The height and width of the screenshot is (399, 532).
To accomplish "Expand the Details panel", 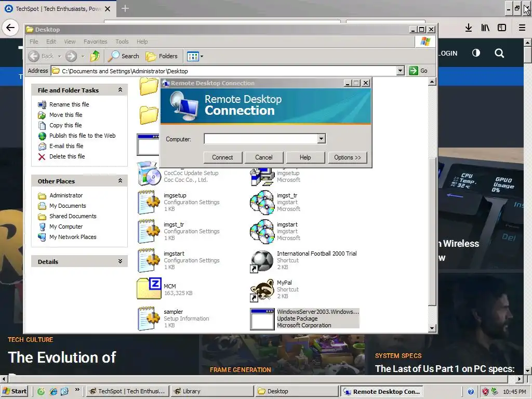I will 120,261.
